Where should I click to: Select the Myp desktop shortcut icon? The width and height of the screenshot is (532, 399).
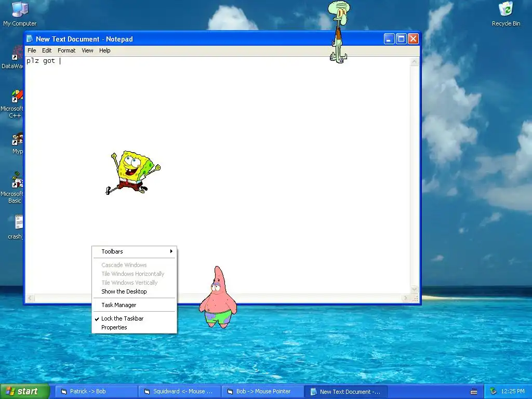(x=17, y=143)
